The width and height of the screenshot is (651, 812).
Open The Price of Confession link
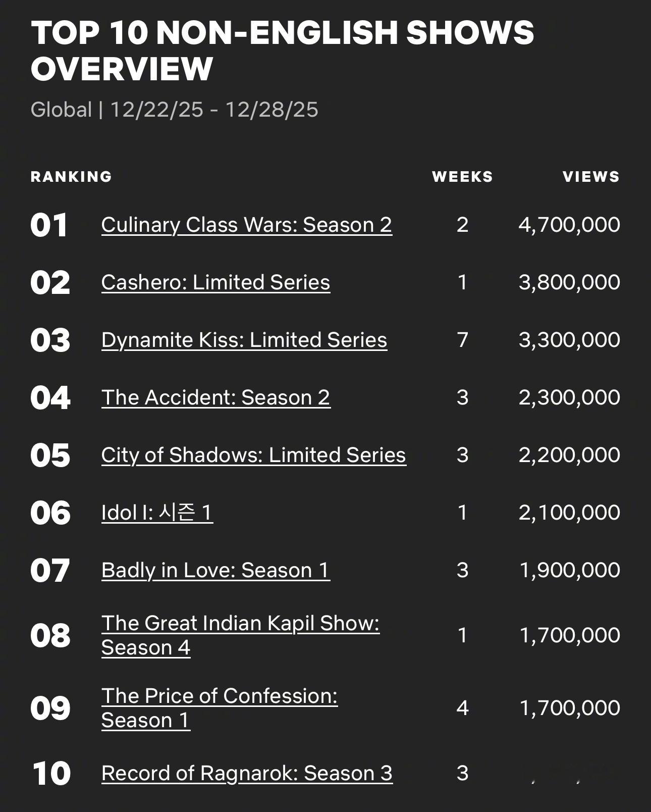click(x=219, y=708)
